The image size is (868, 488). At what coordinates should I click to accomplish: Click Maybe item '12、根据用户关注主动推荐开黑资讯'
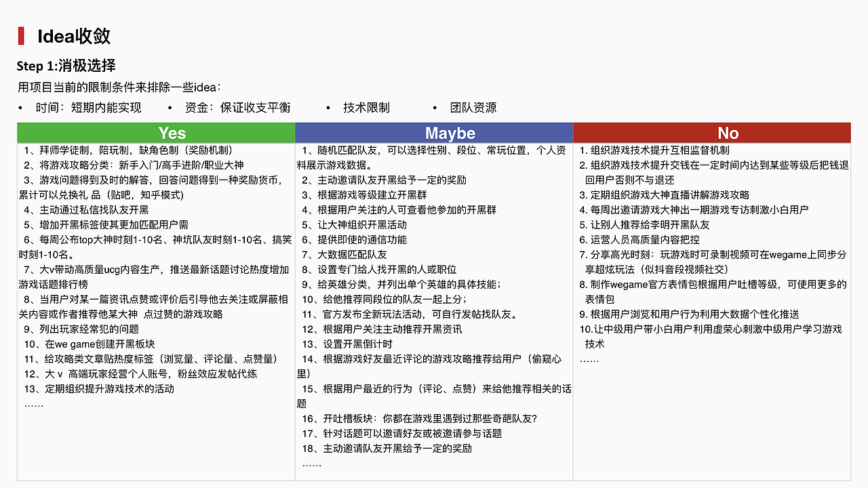[x=382, y=329]
